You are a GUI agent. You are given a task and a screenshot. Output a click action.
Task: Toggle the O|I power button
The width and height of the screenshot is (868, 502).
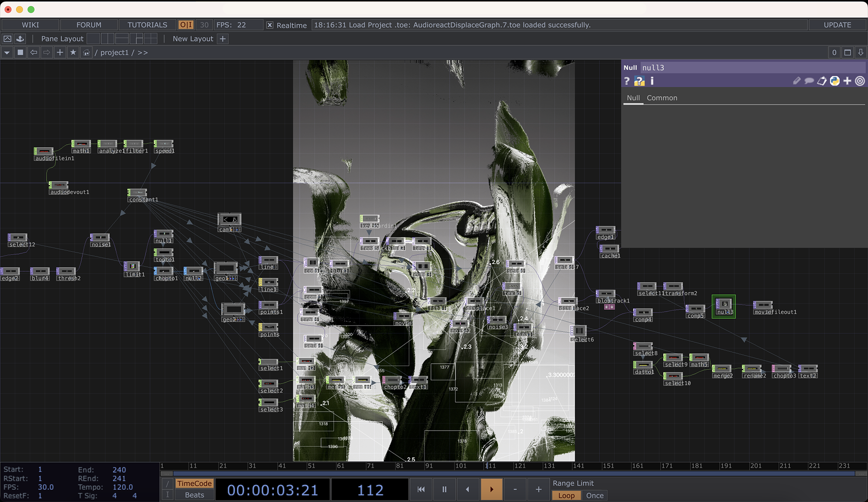click(x=186, y=25)
